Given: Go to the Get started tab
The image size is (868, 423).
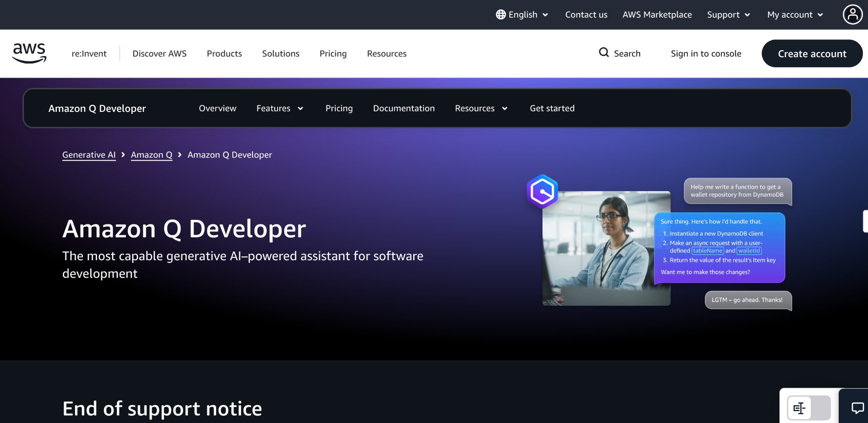Looking at the screenshot, I should coord(552,108).
